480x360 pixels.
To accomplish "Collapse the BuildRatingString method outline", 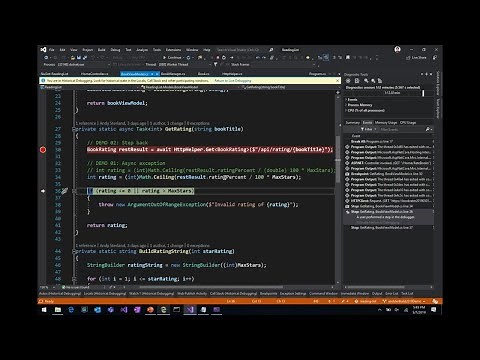I will point(74,252).
